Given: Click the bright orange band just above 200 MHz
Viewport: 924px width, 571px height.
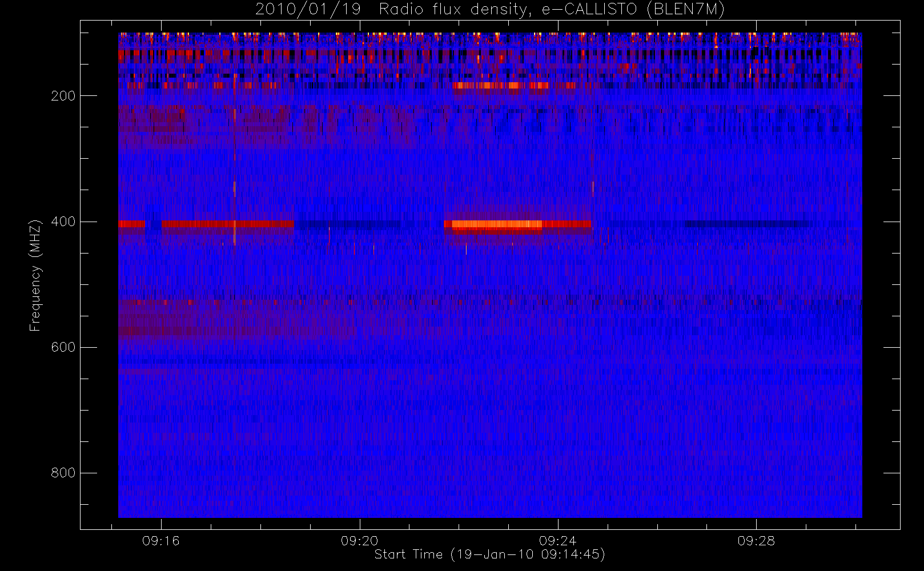Looking at the screenshot, I should tap(500, 86).
